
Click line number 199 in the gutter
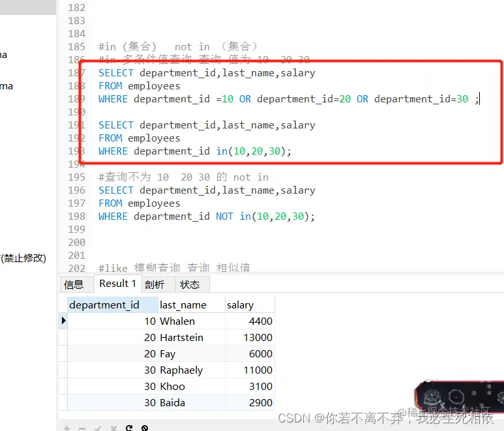pyautogui.click(x=76, y=230)
